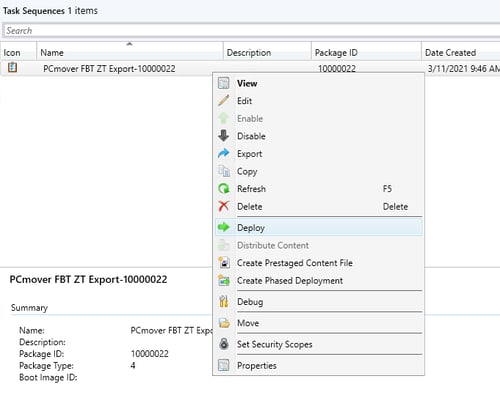Click the Debug tools icon
This screenshot has height=417, width=500.
click(224, 301)
